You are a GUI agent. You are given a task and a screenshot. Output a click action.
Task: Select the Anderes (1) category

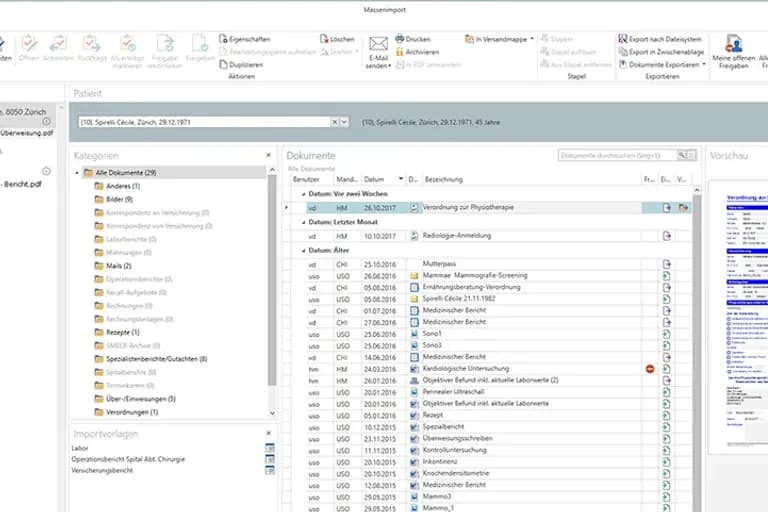pos(122,186)
